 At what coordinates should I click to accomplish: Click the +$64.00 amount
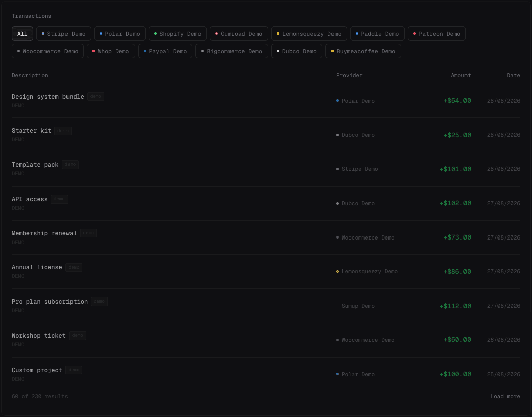[457, 101]
